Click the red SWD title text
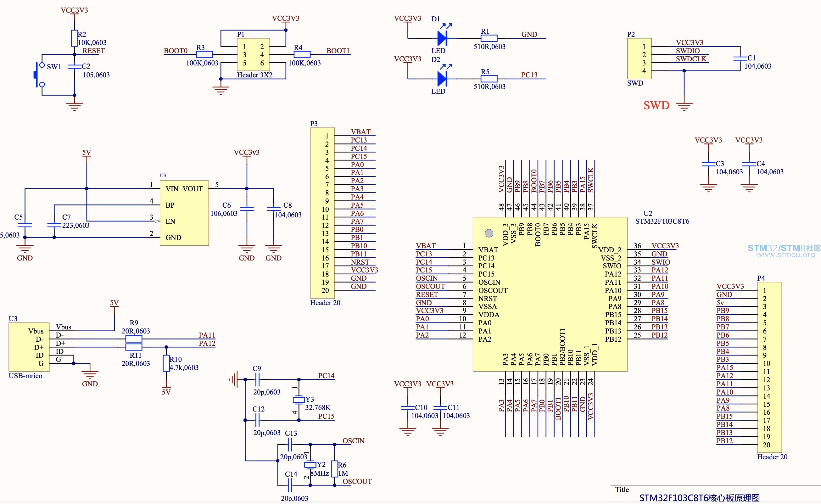This screenshot has height=504, width=821. 656,105
